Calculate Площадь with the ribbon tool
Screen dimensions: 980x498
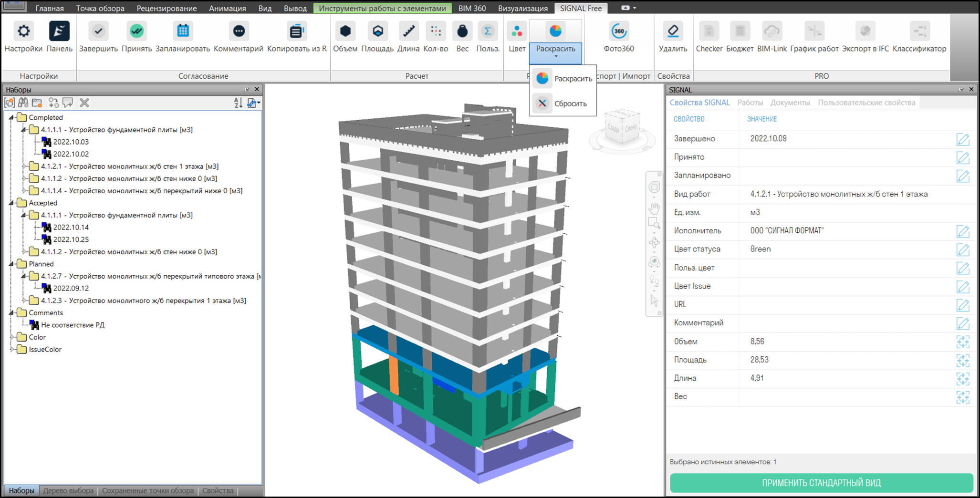coord(377,31)
